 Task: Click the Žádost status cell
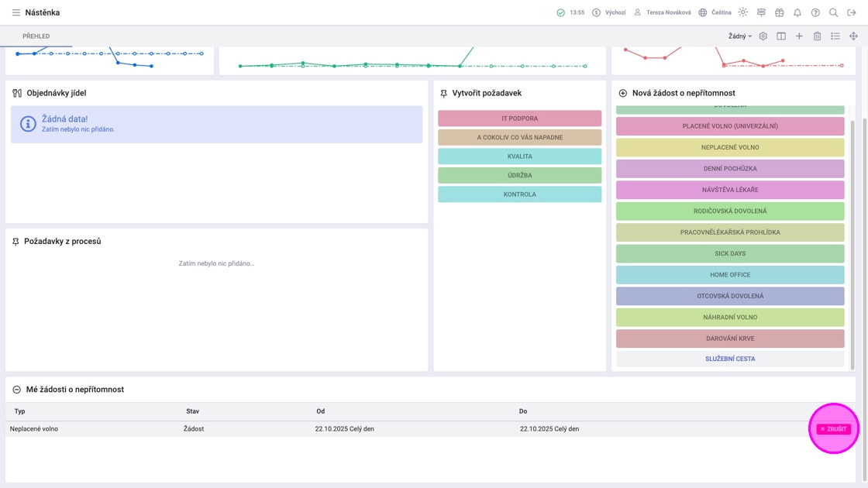click(194, 429)
